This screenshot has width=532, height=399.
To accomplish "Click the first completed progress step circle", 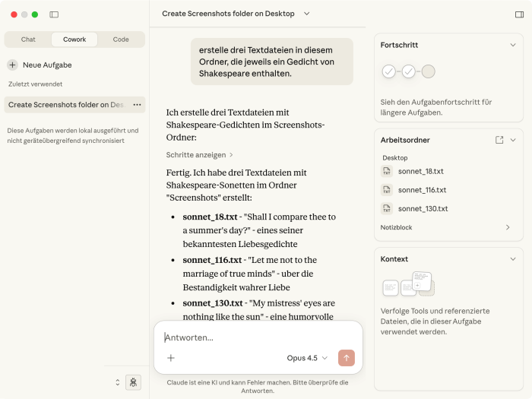I will [389, 71].
